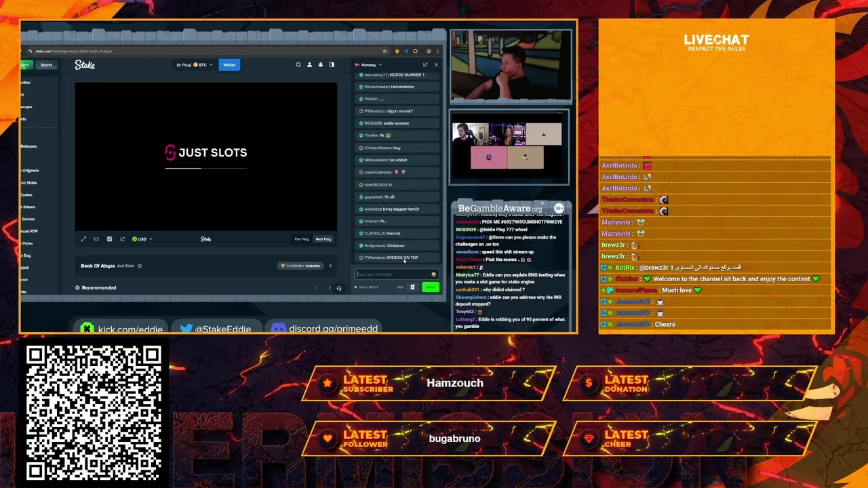This screenshot has width=868, height=488.
Task: Open the emoji picker in chat input
Action: point(433,274)
